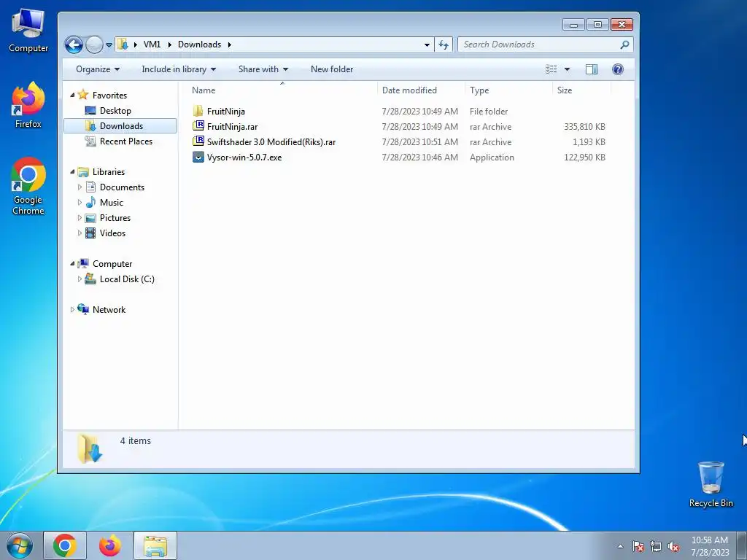
Task: Click the Computer desktop icon
Action: pyautogui.click(x=28, y=31)
